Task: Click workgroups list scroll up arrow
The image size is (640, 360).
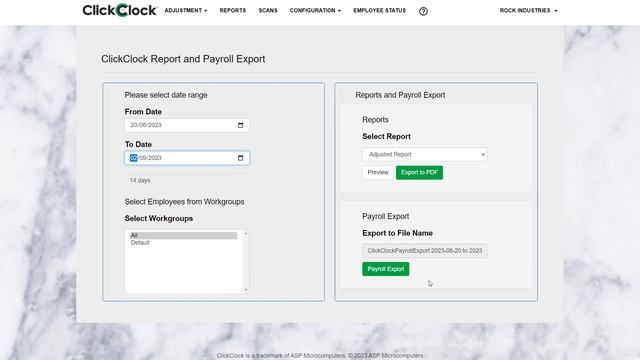Action: pyautogui.click(x=246, y=233)
